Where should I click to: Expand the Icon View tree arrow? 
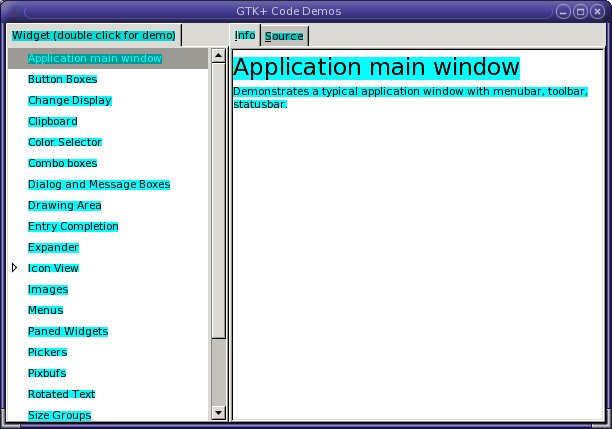[15, 268]
